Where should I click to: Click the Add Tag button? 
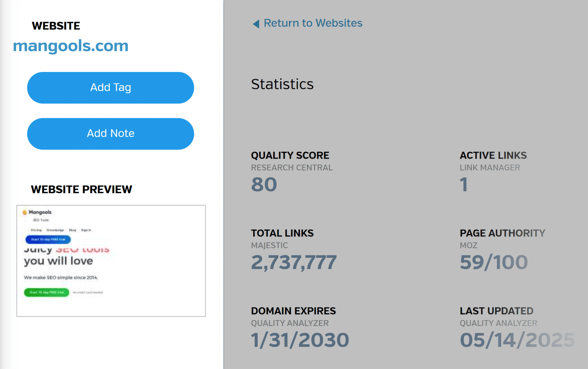click(x=110, y=88)
